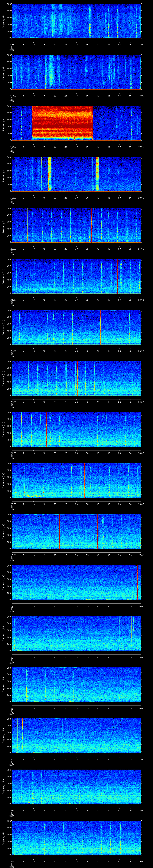Select the '20:00' end time label
The width and height of the screenshot is (153, 868).
141,197
